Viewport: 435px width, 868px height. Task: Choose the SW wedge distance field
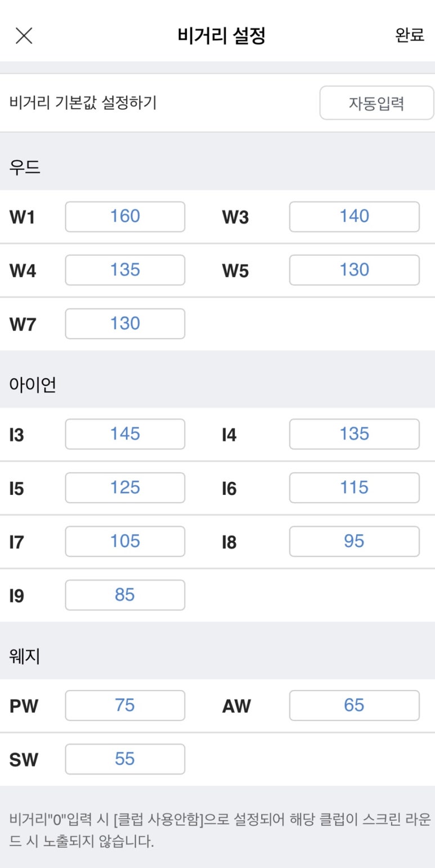click(x=125, y=759)
